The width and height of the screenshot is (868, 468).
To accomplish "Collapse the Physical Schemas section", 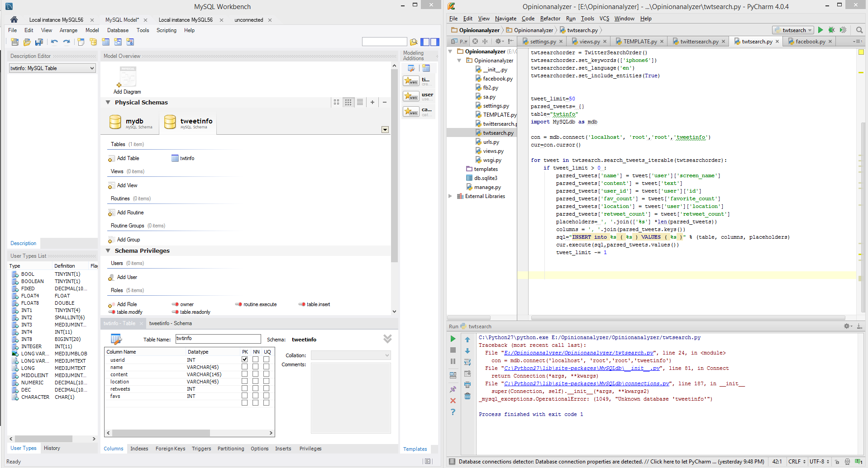I will click(x=108, y=103).
